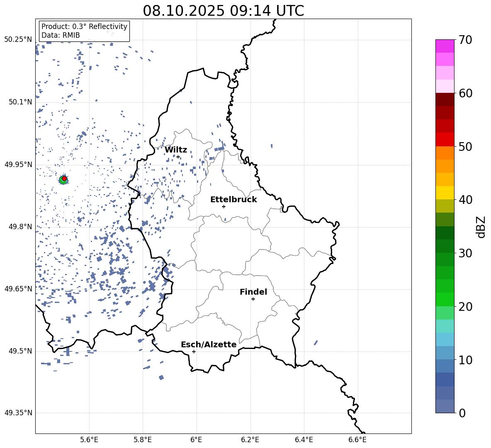Click the 'Data: RMIB' text

(x=61, y=35)
